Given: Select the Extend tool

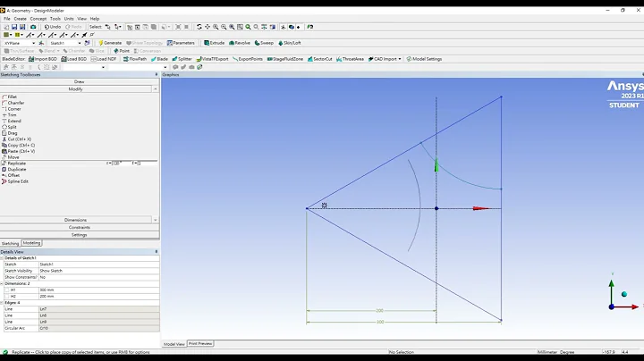Looking at the screenshot, I should point(11,121).
